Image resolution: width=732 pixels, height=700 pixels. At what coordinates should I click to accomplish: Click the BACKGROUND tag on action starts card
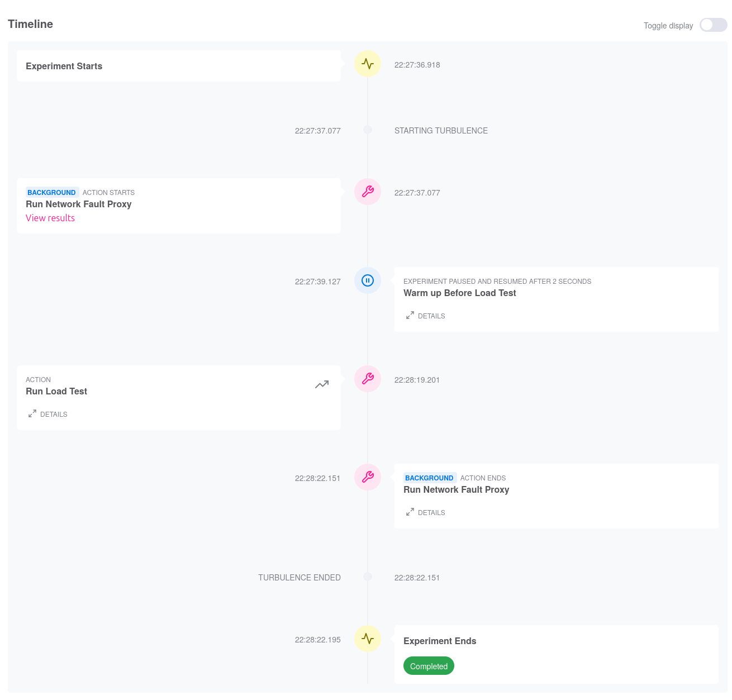pos(51,192)
